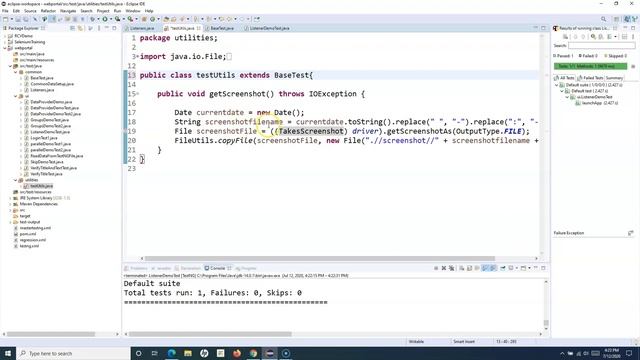Open LoginTest1.java in Package Explorer
This screenshot has width=640, height=360.
(45, 138)
